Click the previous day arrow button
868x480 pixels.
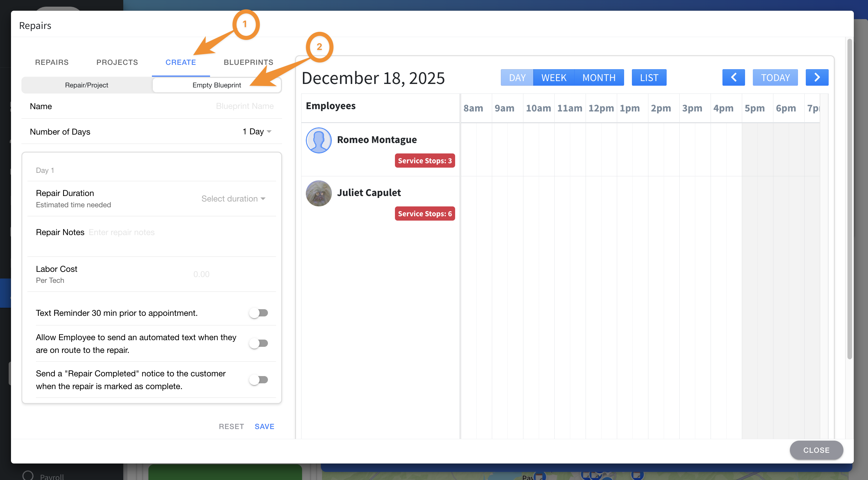coord(733,78)
